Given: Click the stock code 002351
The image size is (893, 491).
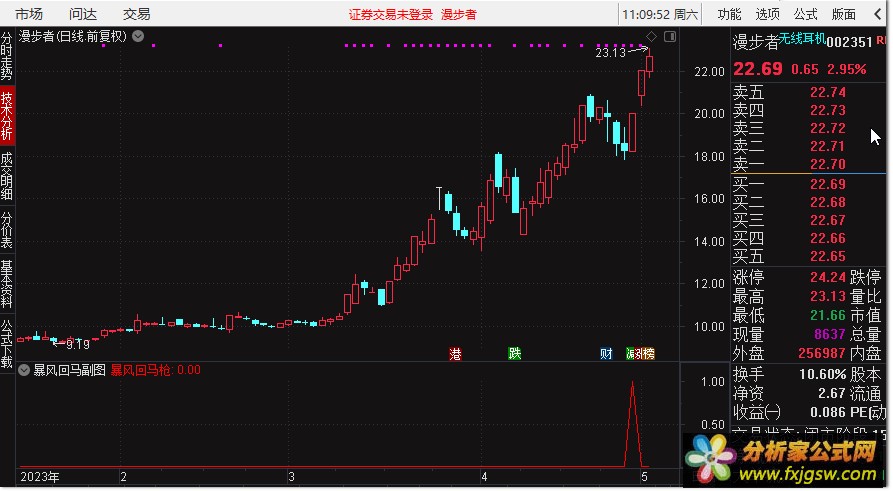Looking at the screenshot, I should [x=849, y=42].
